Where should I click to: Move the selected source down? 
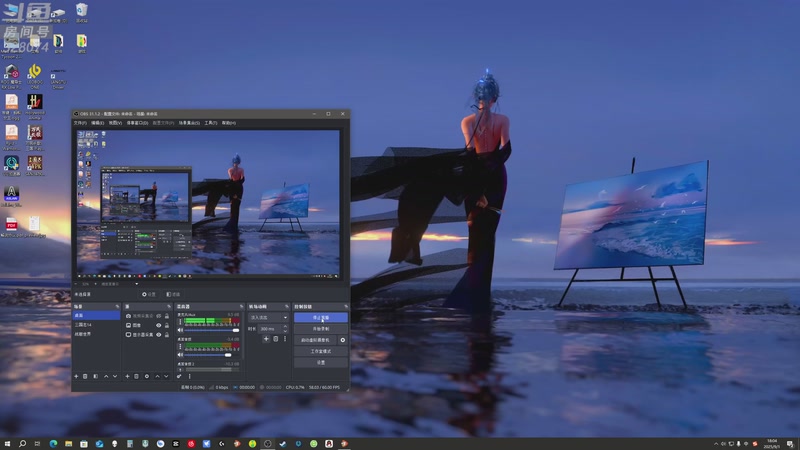[x=166, y=376]
